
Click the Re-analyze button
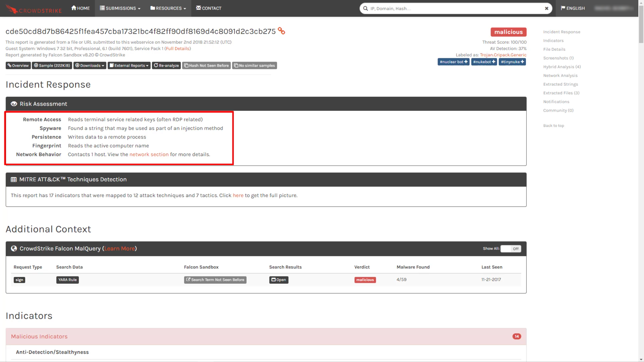click(x=166, y=66)
